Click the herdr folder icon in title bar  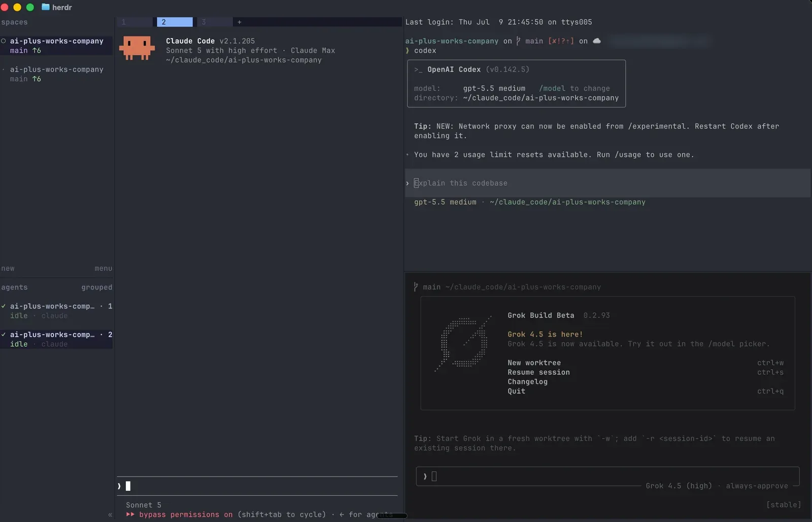pyautogui.click(x=46, y=7)
